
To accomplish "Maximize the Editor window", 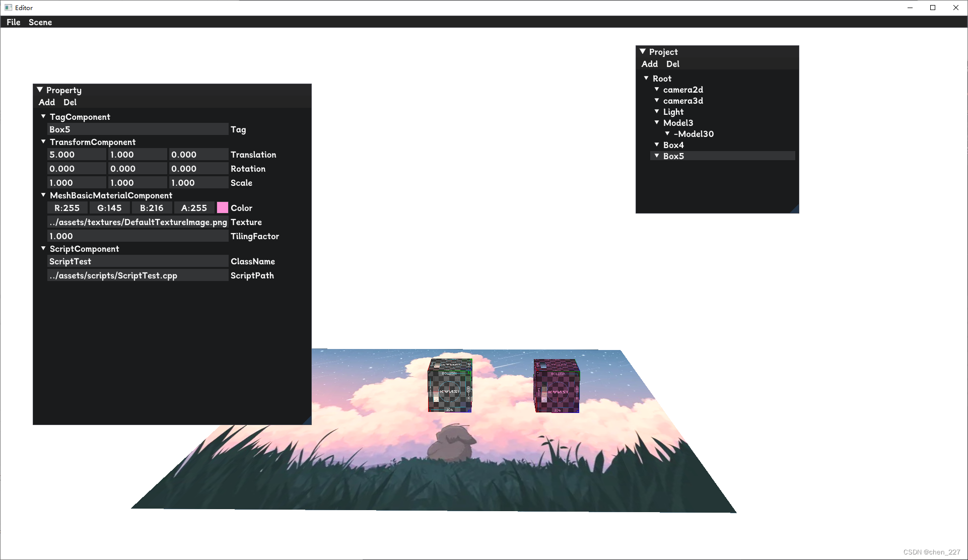I will [x=933, y=8].
